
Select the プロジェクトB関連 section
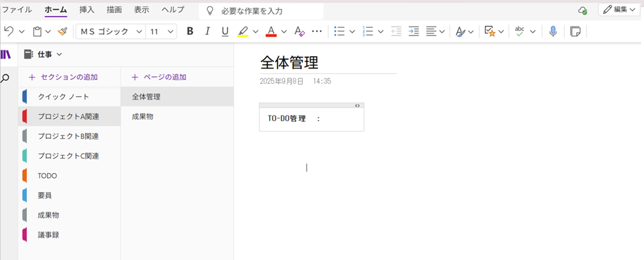[x=70, y=136]
